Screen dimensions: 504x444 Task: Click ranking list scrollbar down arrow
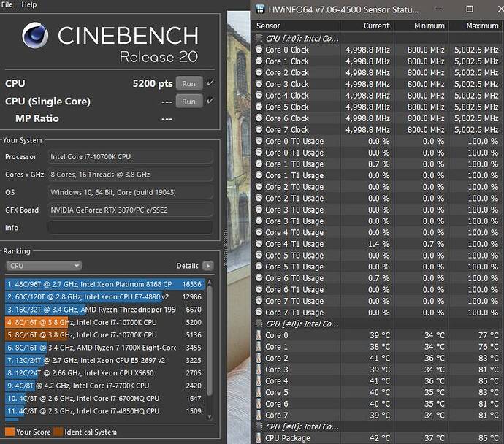[210, 417]
